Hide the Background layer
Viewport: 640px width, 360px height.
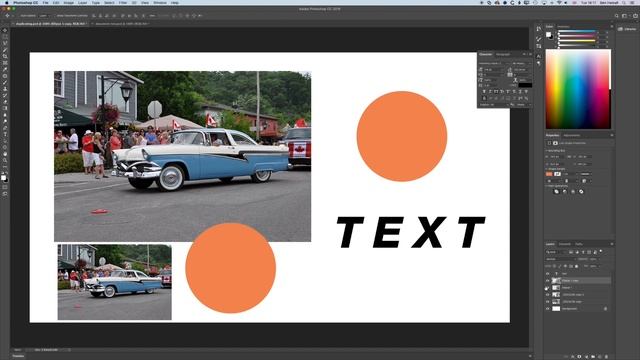[x=547, y=309]
